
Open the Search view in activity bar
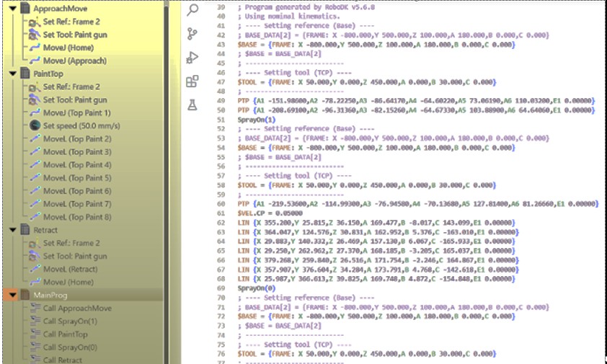pos(192,9)
